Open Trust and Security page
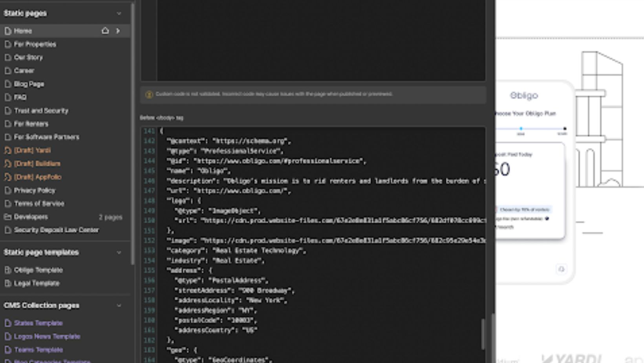Screen dimensions: 644x363 [41, 110]
